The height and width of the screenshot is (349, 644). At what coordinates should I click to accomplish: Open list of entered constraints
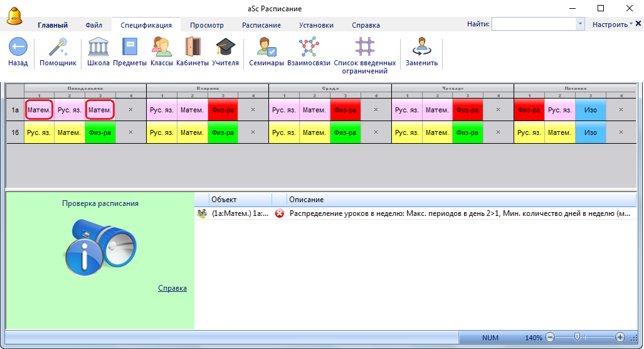point(364,48)
